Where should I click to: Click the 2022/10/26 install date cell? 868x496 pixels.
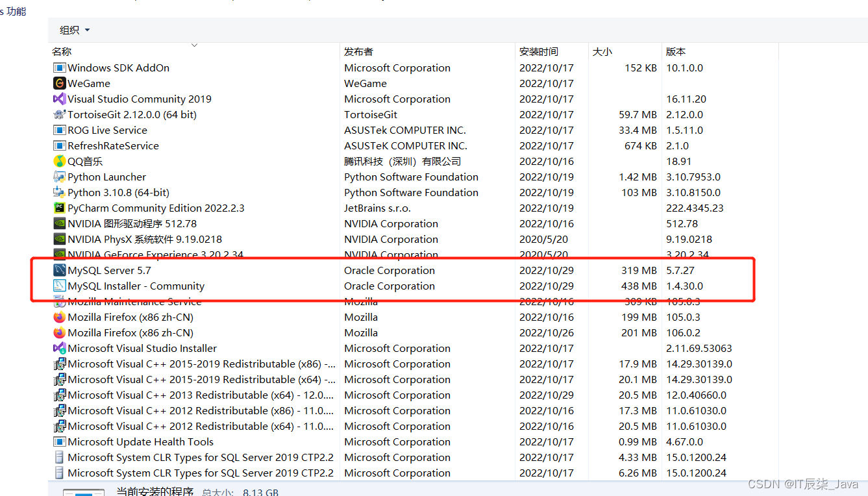click(x=547, y=332)
